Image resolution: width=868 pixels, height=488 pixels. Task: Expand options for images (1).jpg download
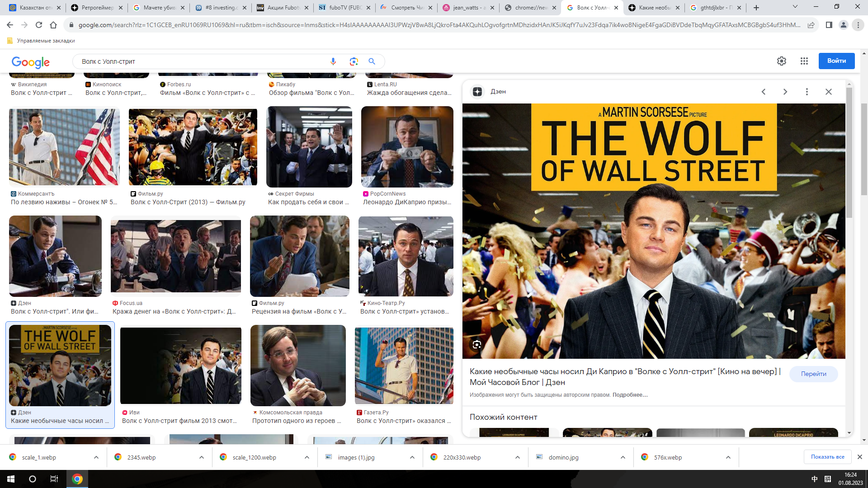point(412,457)
